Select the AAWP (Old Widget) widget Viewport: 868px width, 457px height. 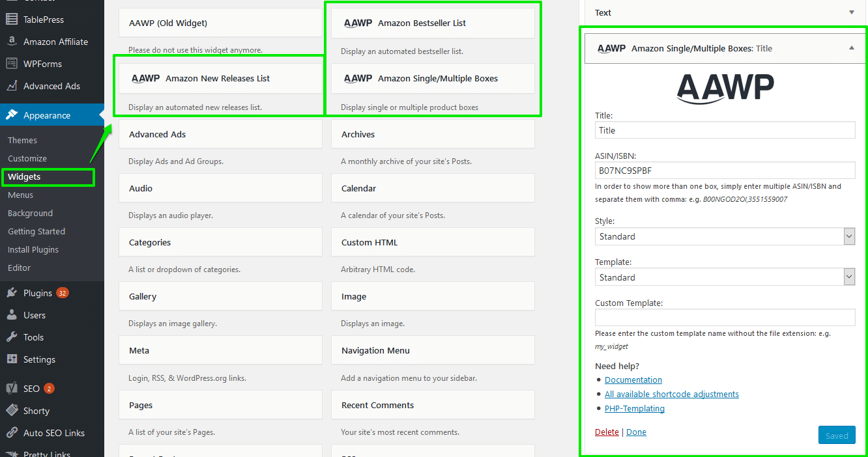coord(220,23)
